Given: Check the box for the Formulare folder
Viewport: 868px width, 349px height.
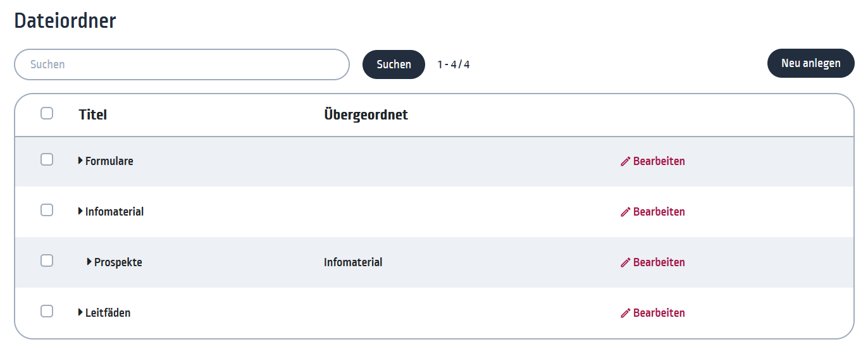Looking at the screenshot, I should click(47, 159).
